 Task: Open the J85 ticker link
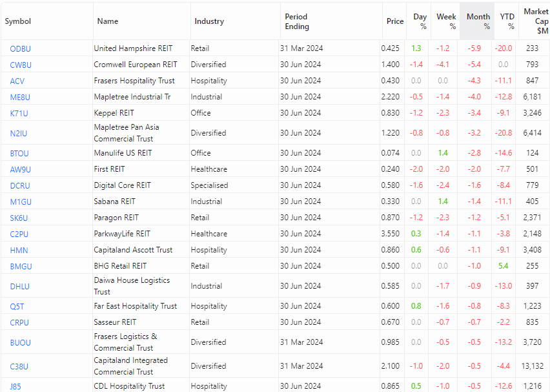pos(15,386)
